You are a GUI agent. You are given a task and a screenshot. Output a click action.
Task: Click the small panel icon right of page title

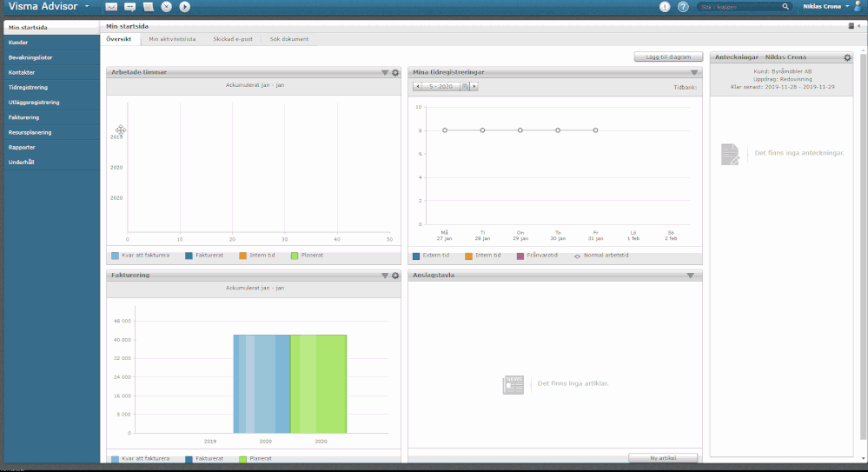click(851, 26)
